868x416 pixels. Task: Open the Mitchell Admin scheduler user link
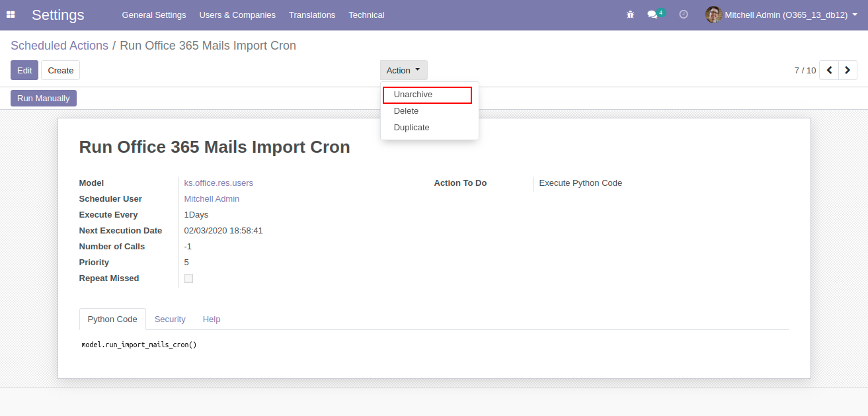point(212,198)
